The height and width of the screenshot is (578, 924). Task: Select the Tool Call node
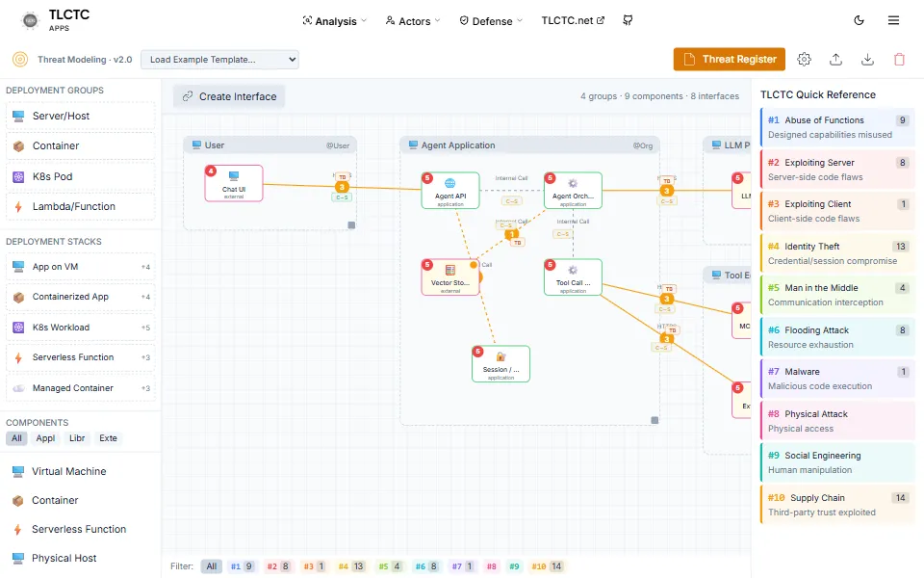[573, 277]
